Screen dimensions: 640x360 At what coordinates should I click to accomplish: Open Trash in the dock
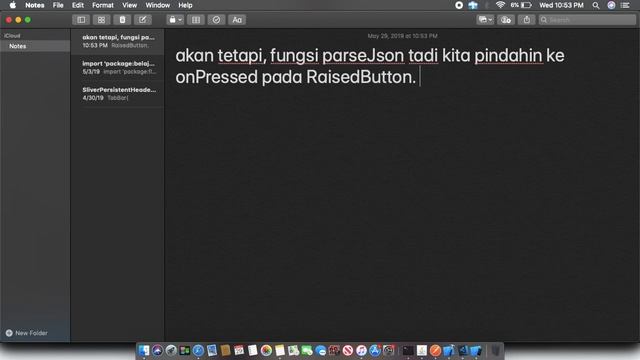click(x=496, y=350)
